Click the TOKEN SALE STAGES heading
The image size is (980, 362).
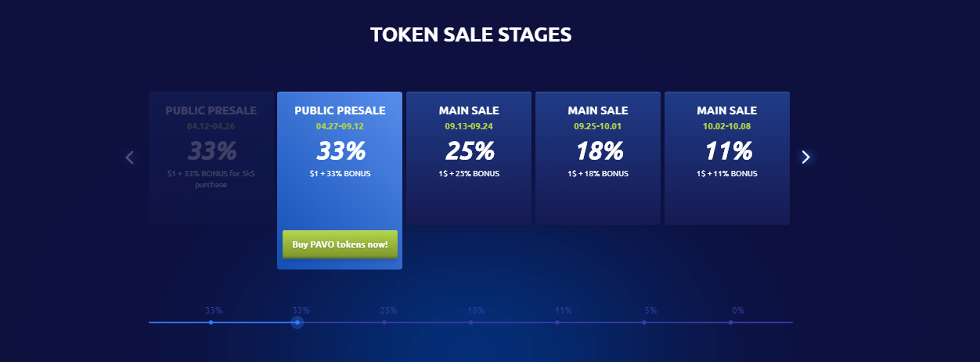pyautogui.click(x=471, y=34)
